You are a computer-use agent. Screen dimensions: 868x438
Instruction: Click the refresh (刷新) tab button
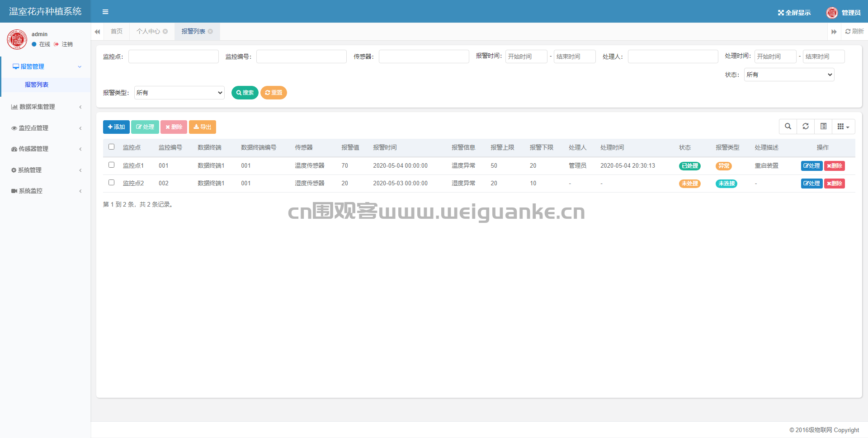854,31
